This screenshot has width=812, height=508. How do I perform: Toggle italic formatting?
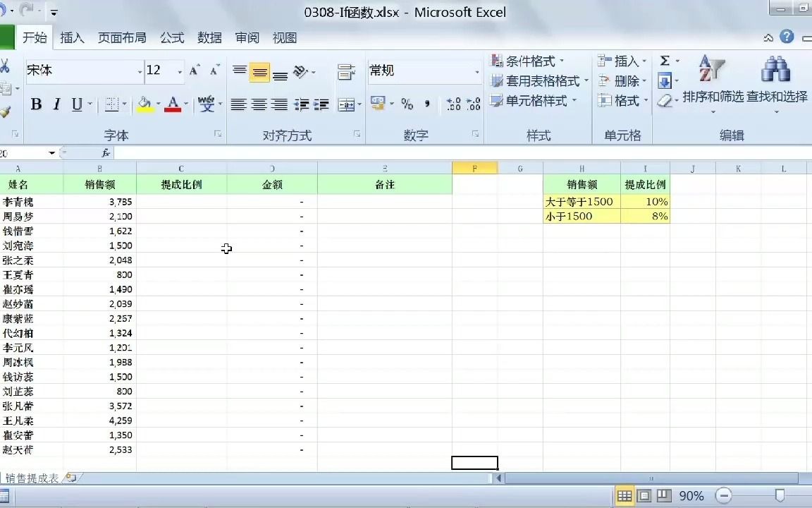point(56,104)
